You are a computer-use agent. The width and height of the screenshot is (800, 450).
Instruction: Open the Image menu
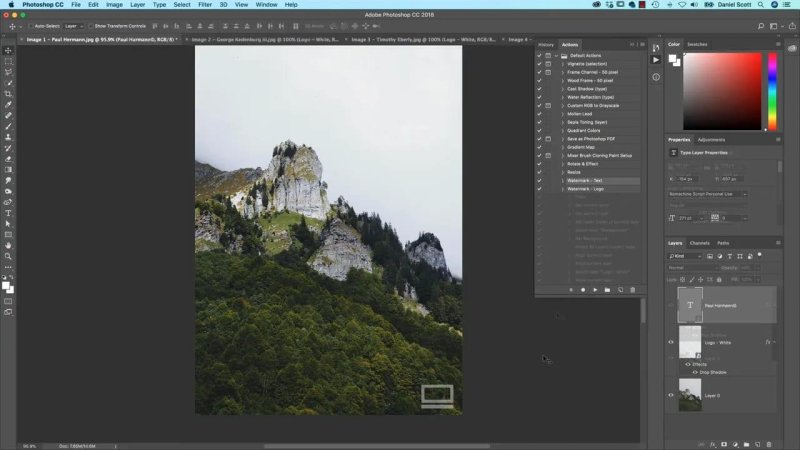[x=114, y=5]
